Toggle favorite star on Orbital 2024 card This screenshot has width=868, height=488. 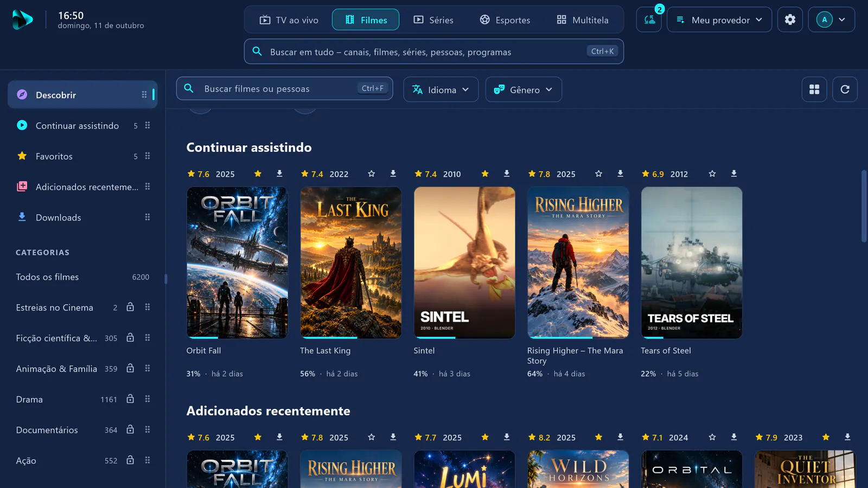click(x=712, y=437)
